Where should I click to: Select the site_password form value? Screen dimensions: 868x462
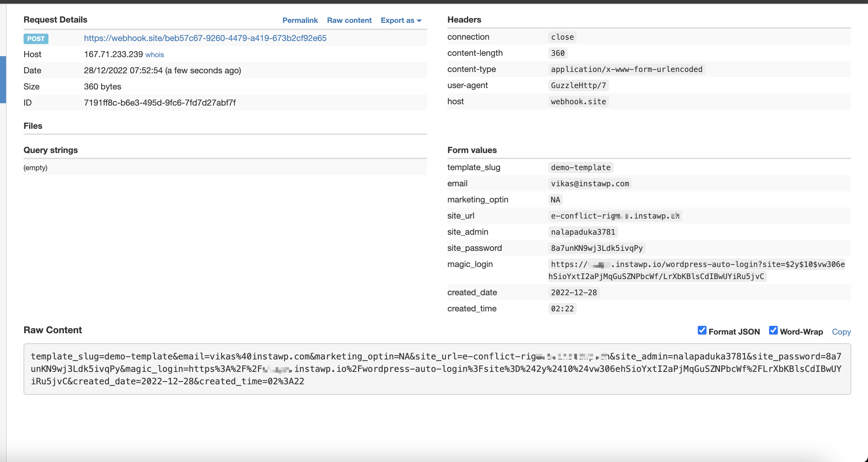[596, 248]
